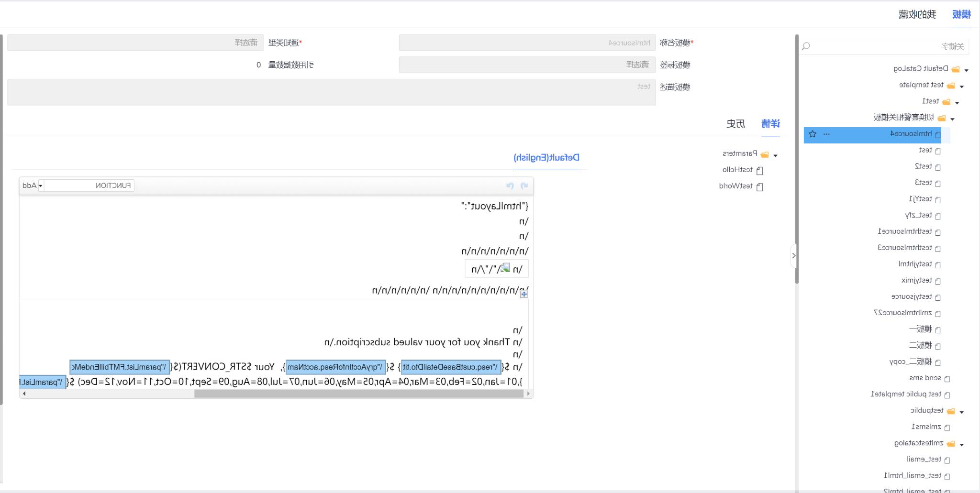Screen dimensions: 980x493
Task: Click the editor horizontal scrollbar thumb
Action: (359, 394)
